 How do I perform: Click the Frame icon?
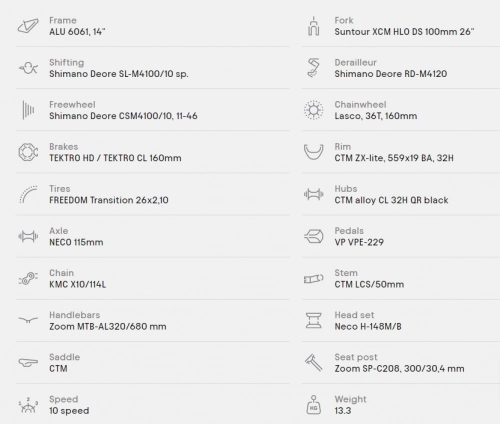pos(28,26)
